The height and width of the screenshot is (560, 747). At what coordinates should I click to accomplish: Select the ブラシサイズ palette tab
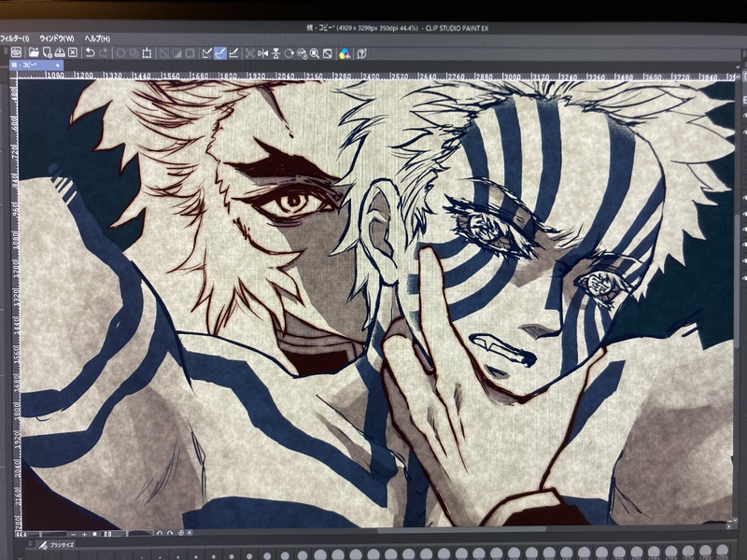(x=56, y=545)
